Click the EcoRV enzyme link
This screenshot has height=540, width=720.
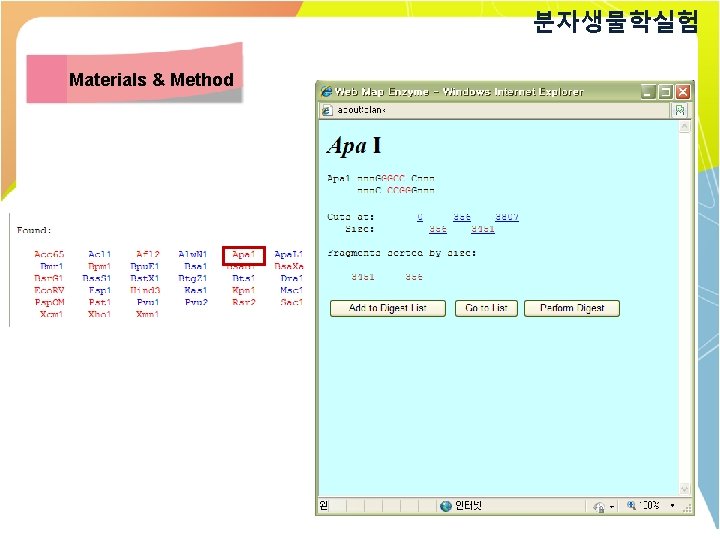[x=49, y=290]
